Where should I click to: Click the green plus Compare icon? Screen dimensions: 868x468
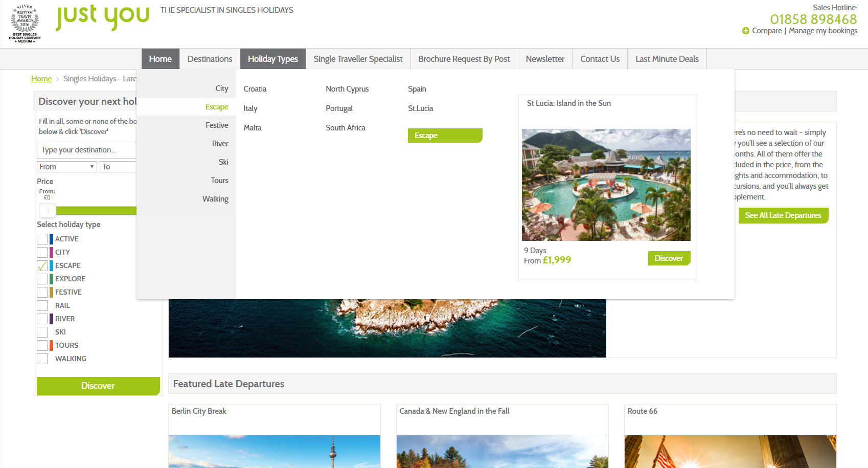pos(745,31)
